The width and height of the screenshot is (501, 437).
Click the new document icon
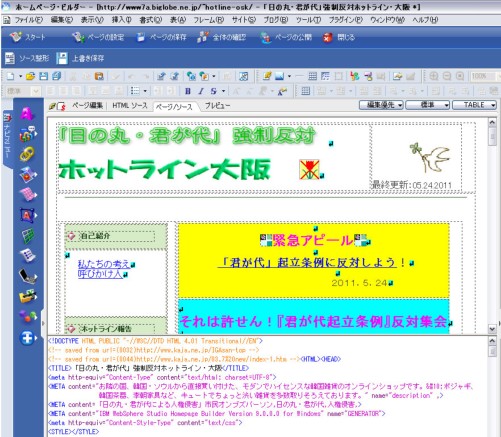click(x=10, y=76)
